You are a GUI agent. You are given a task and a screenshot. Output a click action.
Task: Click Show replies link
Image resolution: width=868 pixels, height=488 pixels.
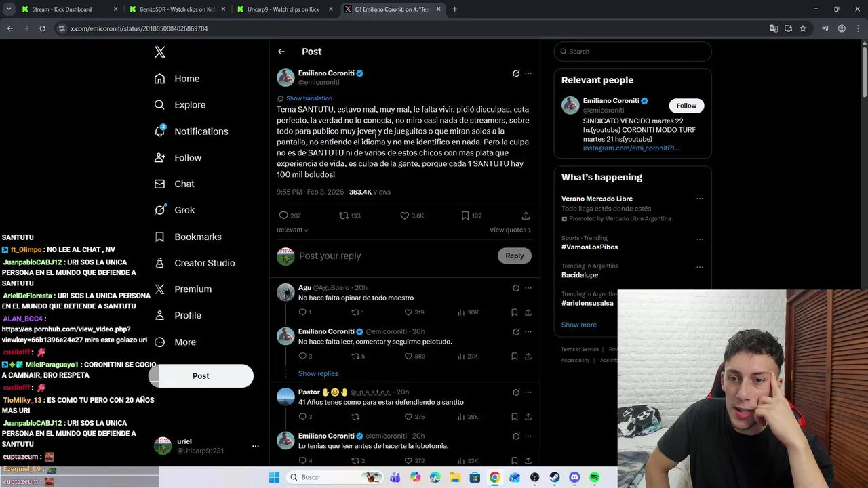click(x=318, y=373)
